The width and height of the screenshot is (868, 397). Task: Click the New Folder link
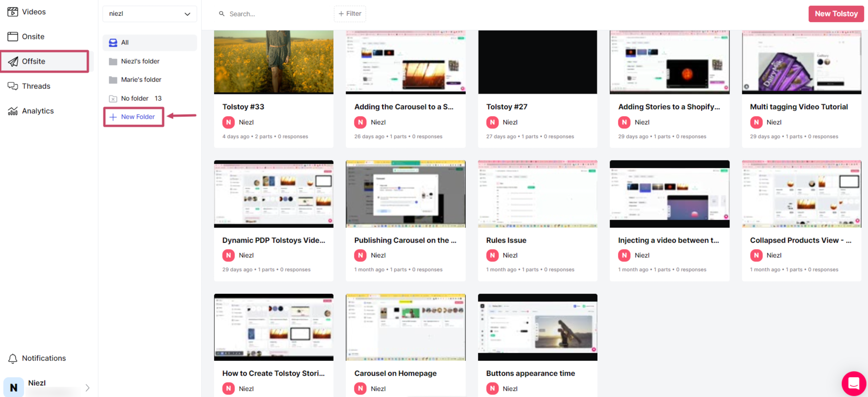[133, 117]
